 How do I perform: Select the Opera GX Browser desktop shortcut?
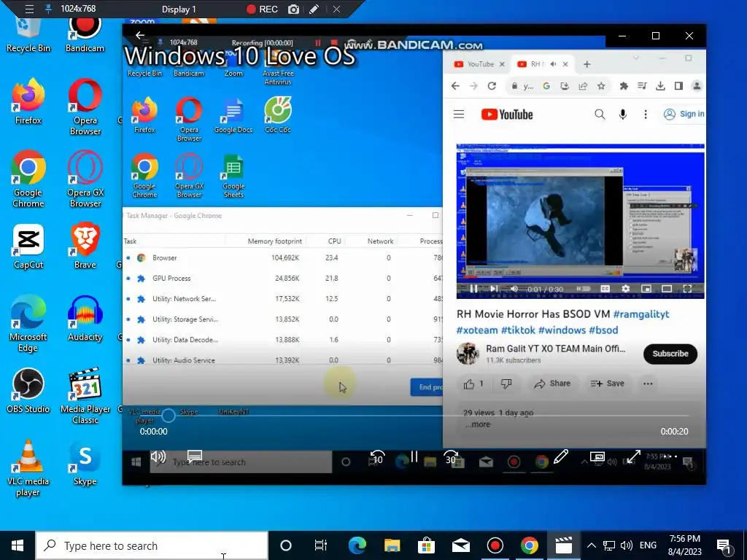pyautogui.click(x=85, y=179)
